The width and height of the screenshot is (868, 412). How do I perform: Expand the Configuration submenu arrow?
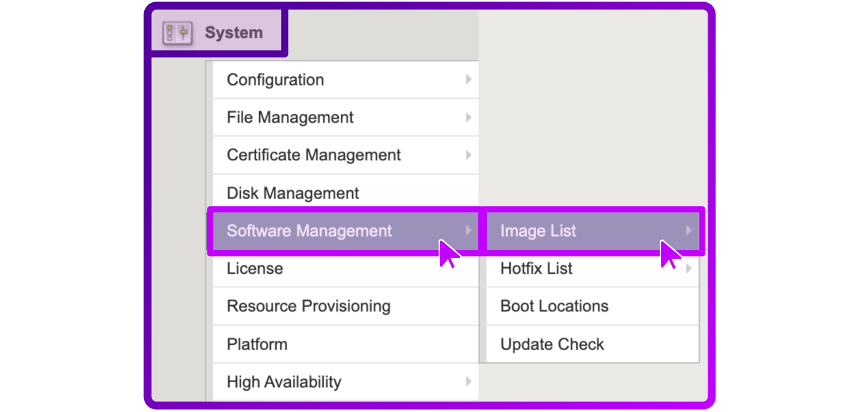point(469,79)
